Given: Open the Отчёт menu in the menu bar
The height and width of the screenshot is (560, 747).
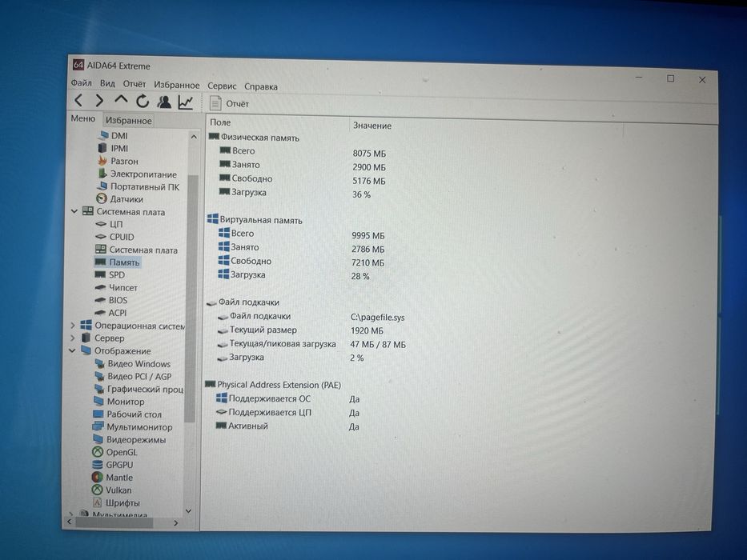Looking at the screenshot, I should (x=135, y=84).
